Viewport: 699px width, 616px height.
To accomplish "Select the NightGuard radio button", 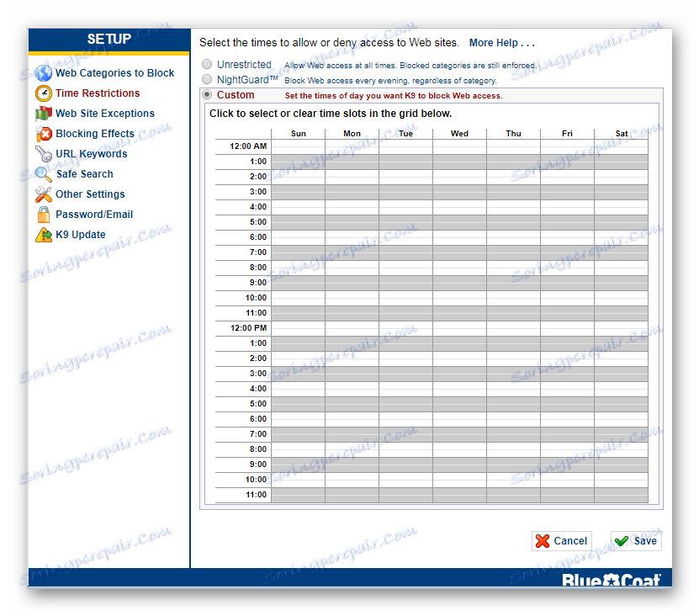I will (x=207, y=79).
